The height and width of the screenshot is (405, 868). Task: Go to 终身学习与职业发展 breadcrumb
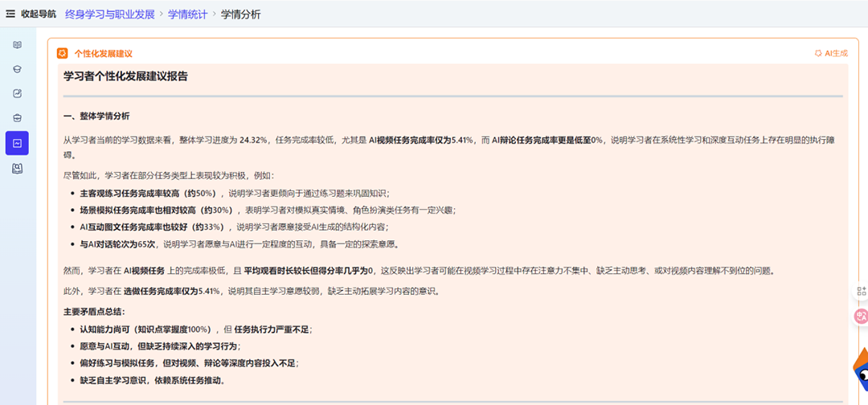pyautogui.click(x=110, y=14)
